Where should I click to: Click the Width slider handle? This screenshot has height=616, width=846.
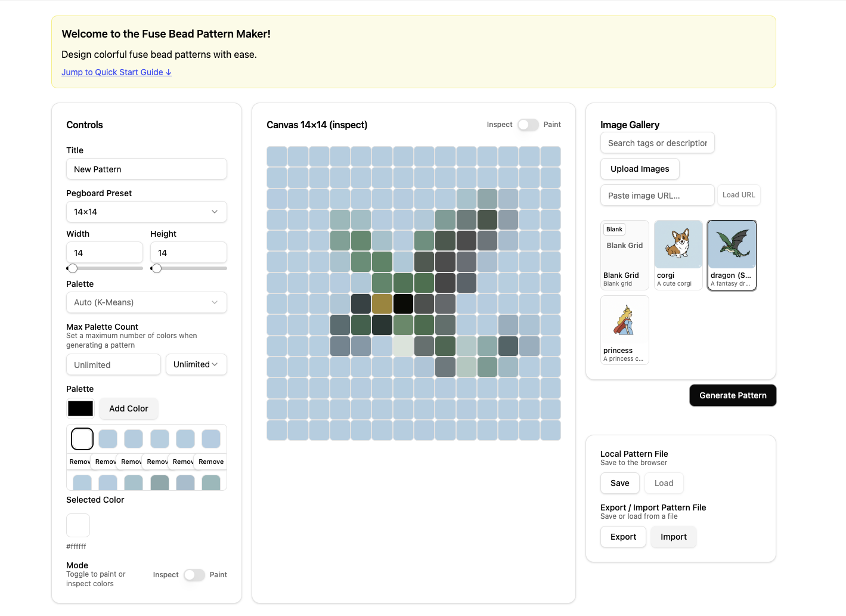pos(73,268)
